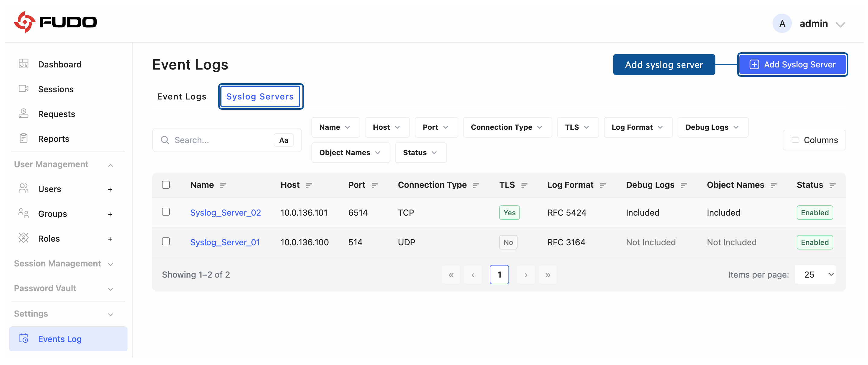Toggle case-sensitive Aa search option
868x365 pixels.
[283, 140]
